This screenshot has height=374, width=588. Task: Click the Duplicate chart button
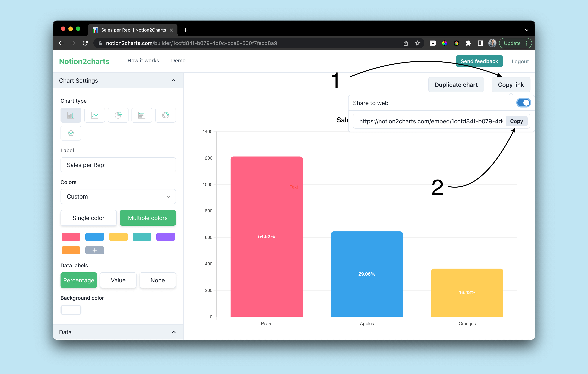click(455, 84)
